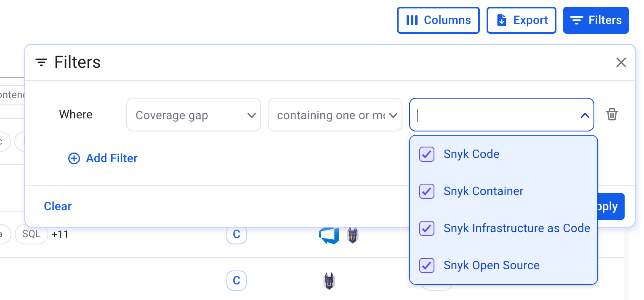The image size is (644, 300).
Task: Deselect the Snyk Open Source checkbox
Action: (x=427, y=265)
